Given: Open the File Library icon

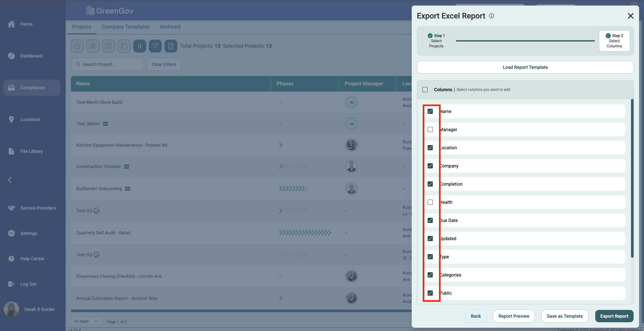Looking at the screenshot, I should click(11, 151).
